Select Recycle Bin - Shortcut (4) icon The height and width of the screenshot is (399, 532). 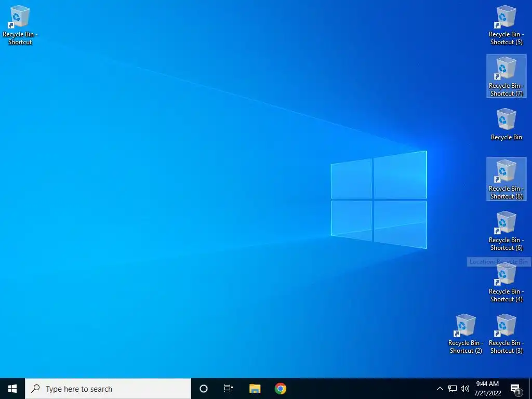pyautogui.click(x=506, y=283)
